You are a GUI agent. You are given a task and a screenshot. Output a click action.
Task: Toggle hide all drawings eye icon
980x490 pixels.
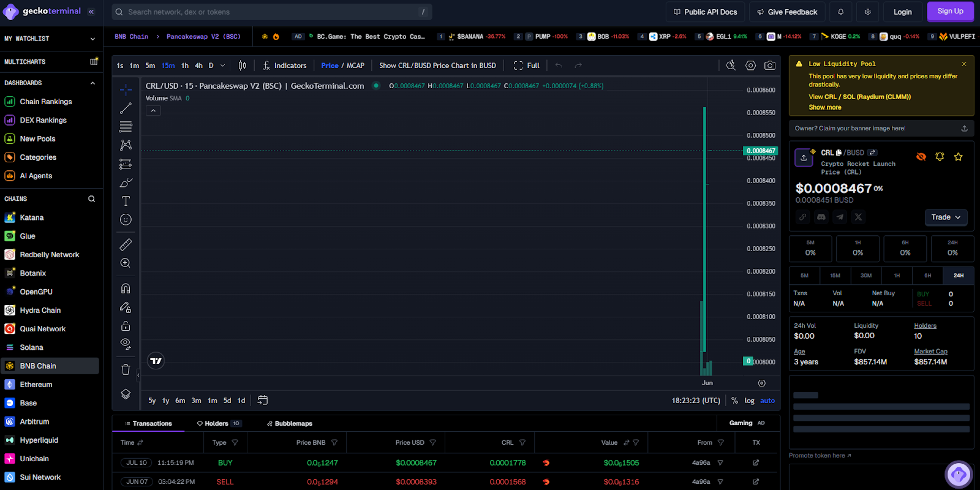pos(126,344)
